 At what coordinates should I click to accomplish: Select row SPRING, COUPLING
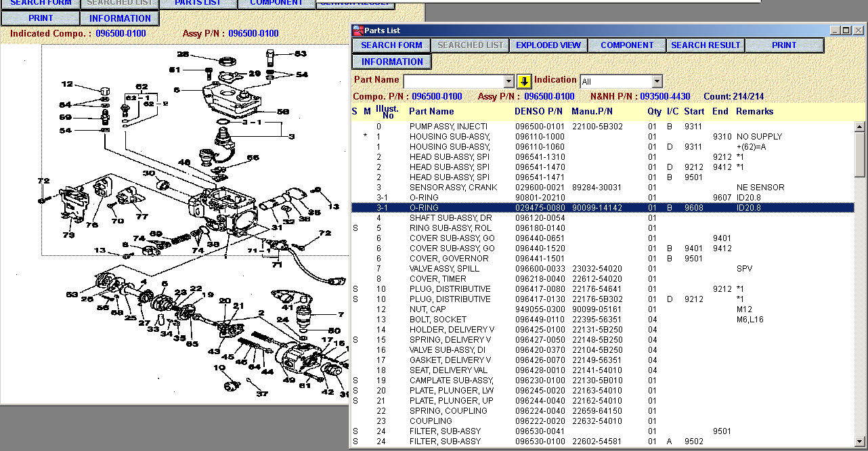click(603, 411)
